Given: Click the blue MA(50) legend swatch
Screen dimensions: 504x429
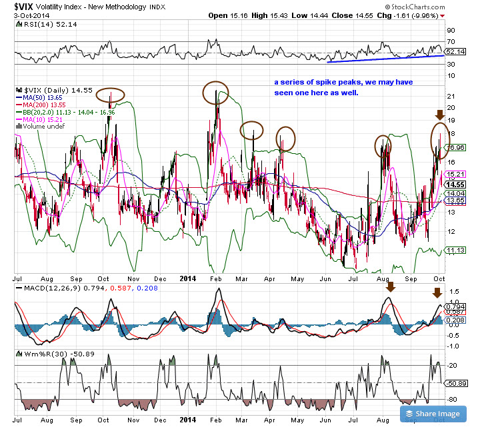Looking at the screenshot, I should coord(17,97).
